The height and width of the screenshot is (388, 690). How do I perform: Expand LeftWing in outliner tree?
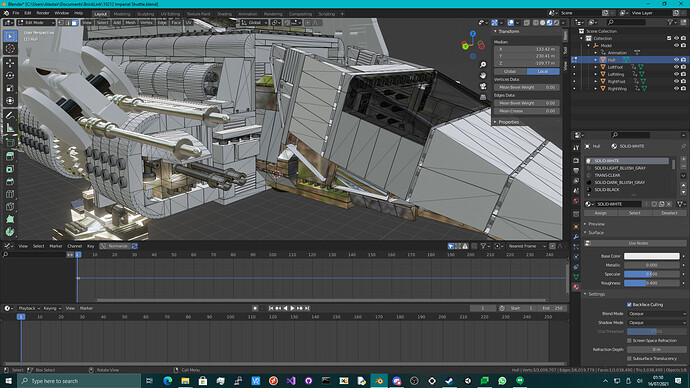click(x=596, y=74)
